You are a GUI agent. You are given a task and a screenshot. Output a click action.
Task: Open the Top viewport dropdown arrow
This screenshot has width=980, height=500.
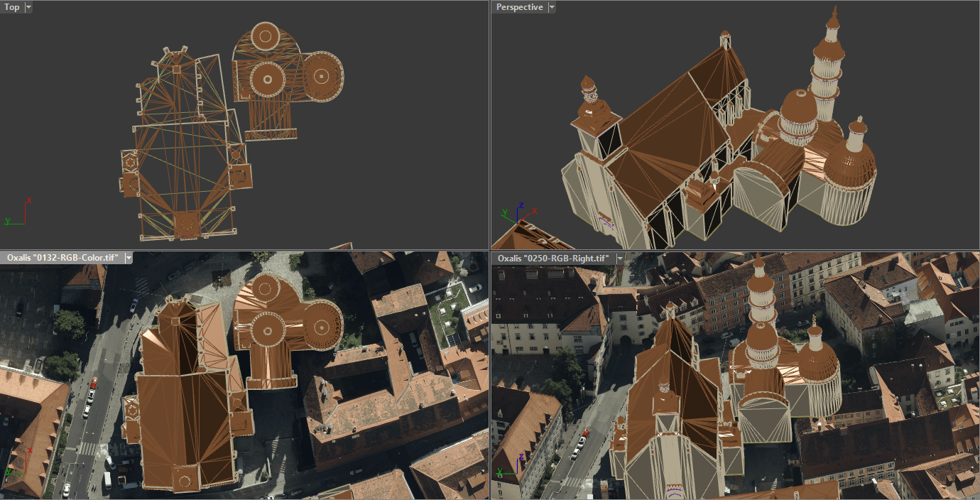click(x=28, y=7)
